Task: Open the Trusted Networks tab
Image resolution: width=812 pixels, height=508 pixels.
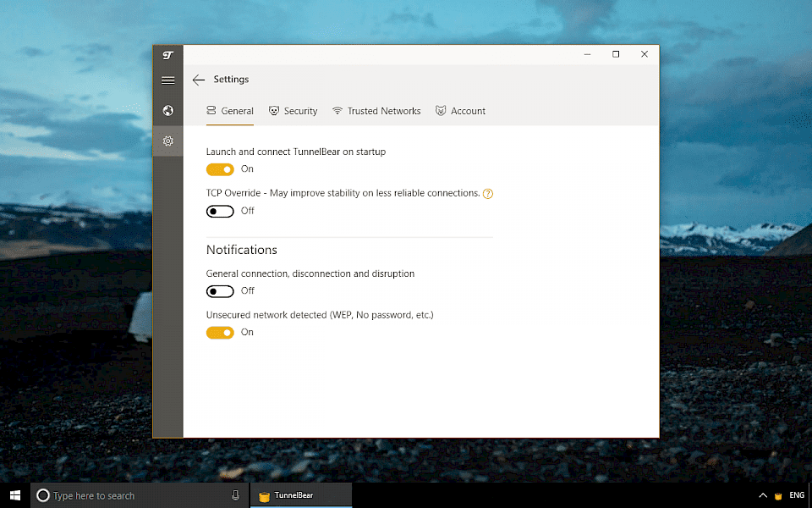Action: pyautogui.click(x=376, y=111)
